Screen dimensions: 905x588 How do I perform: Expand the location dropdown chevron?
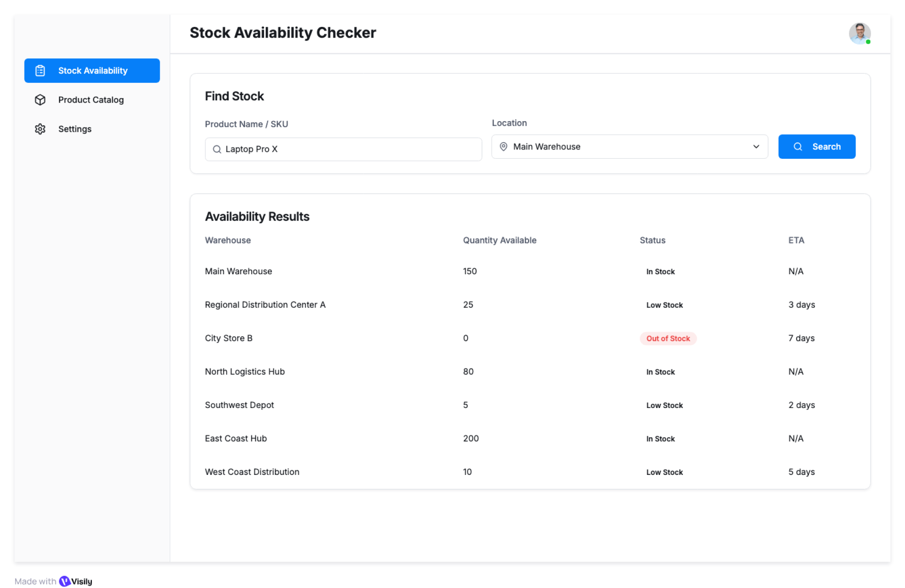click(x=756, y=147)
